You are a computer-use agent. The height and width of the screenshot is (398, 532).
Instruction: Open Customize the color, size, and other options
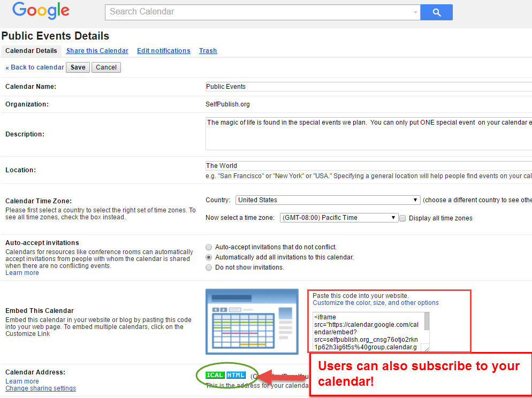376,303
